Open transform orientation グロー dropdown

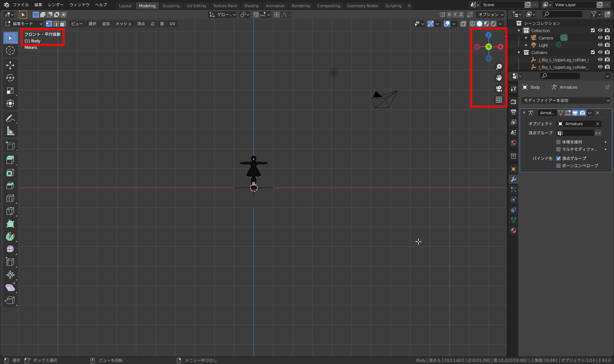(x=223, y=15)
